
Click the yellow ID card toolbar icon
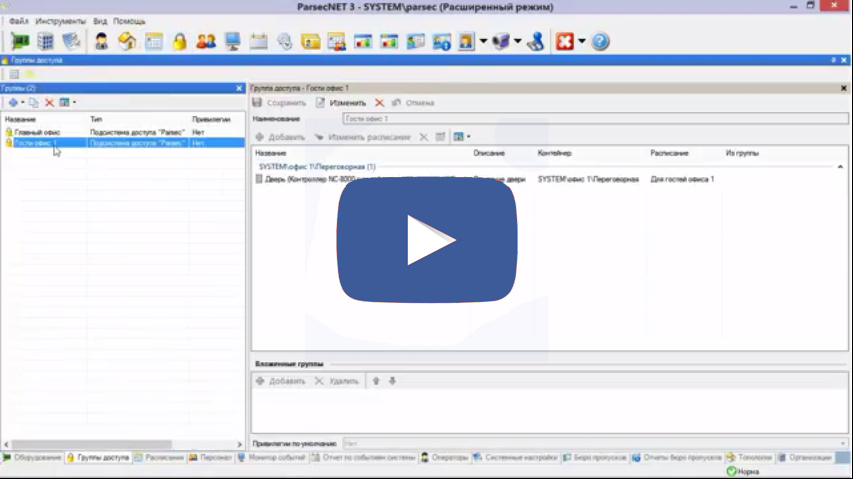(311, 41)
